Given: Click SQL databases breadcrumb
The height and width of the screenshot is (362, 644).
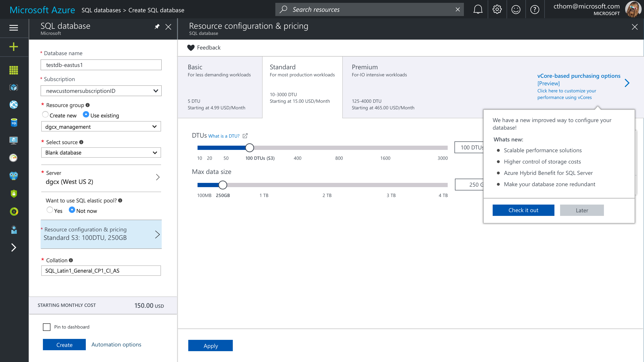Looking at the screenshot, I should coord(101,10).
